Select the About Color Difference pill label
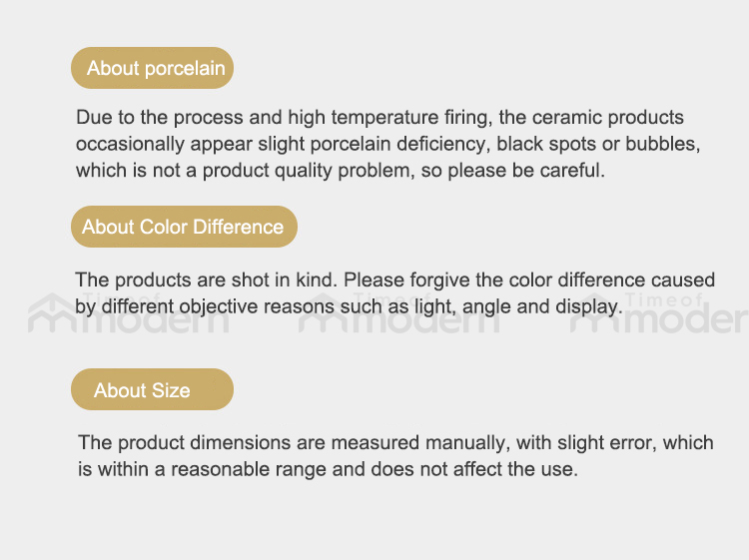Screen dimensions: 749x560 point(184,227)
